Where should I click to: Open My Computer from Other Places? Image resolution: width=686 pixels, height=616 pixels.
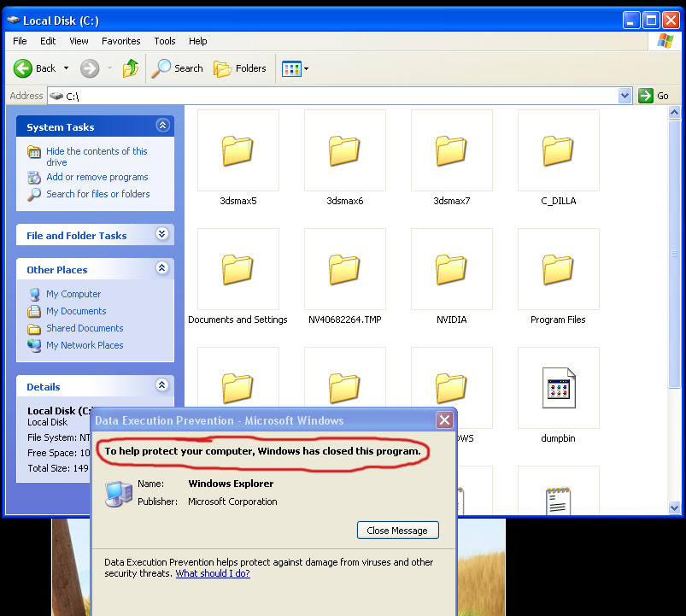tap(73, 294)
